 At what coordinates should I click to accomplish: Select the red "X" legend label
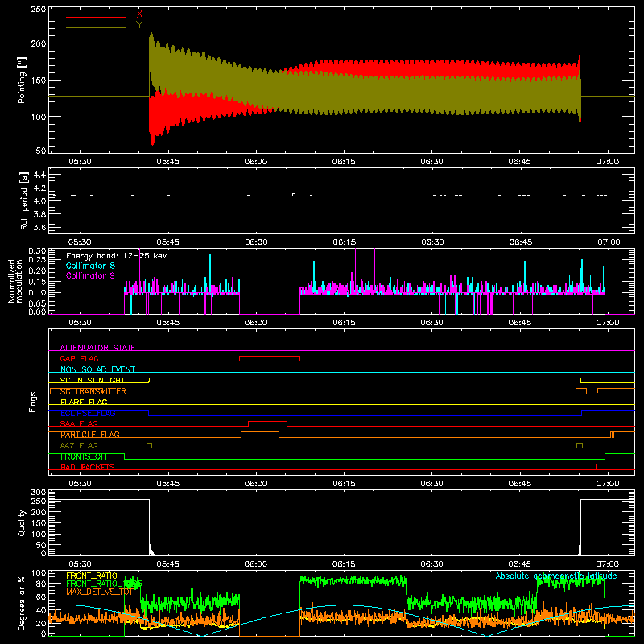point(139,14)
